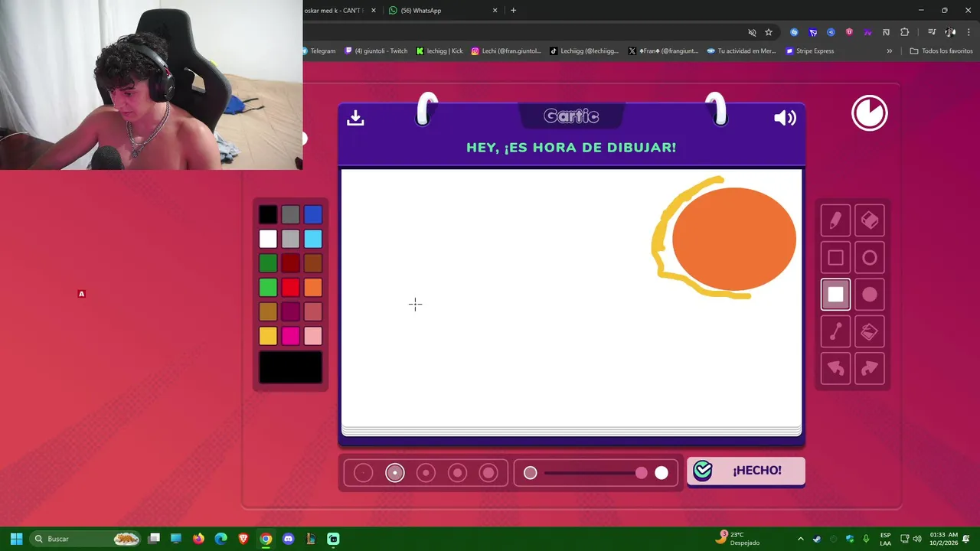
Task: Select the eraser tool
Action: 869,221
